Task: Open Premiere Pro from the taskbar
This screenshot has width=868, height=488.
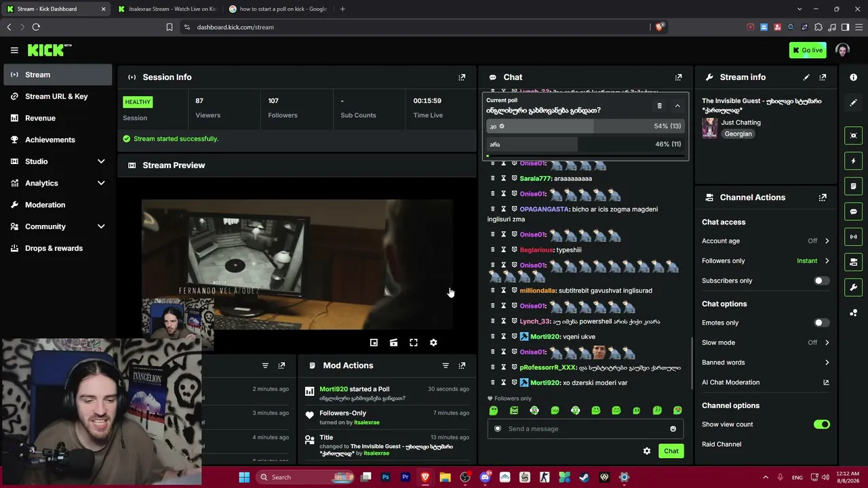Action: point(406,477)
